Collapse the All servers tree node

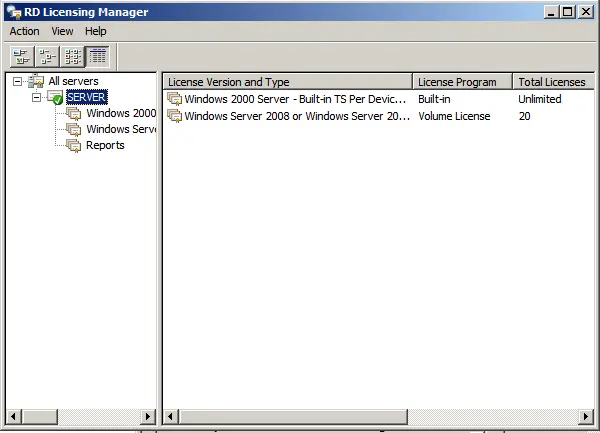(17, 81)
